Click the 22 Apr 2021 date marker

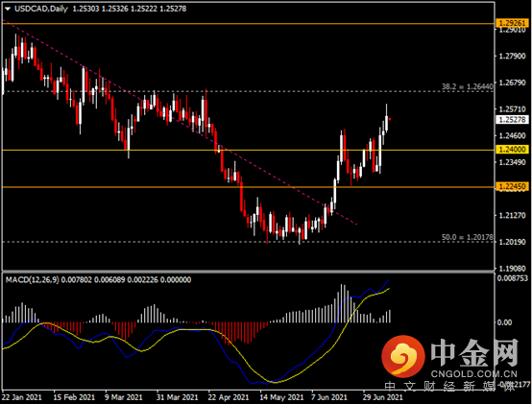point(229,397)
